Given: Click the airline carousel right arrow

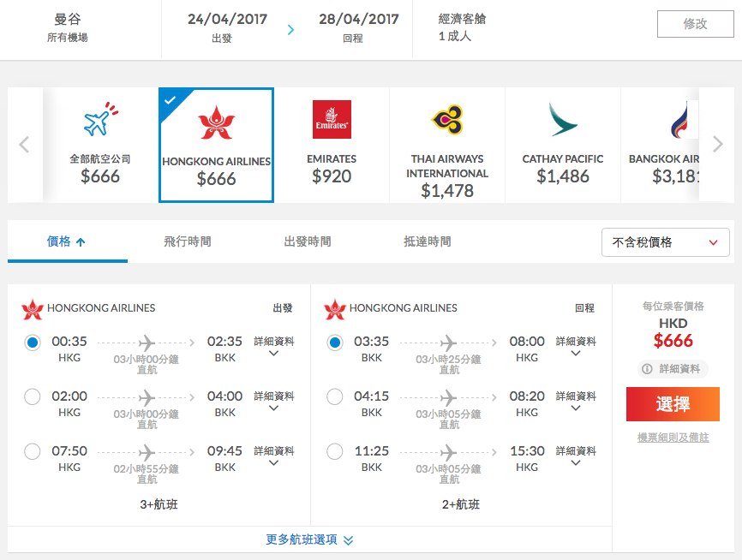Looking at the screenshot, I should pos(718,144).
